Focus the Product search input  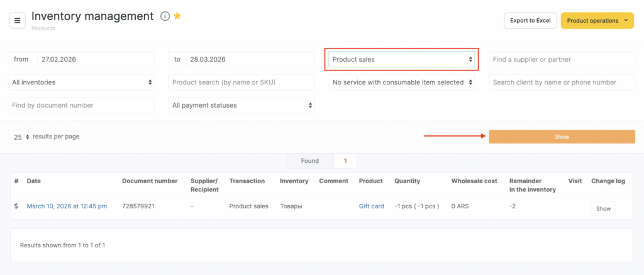click(x=241, y=82)
